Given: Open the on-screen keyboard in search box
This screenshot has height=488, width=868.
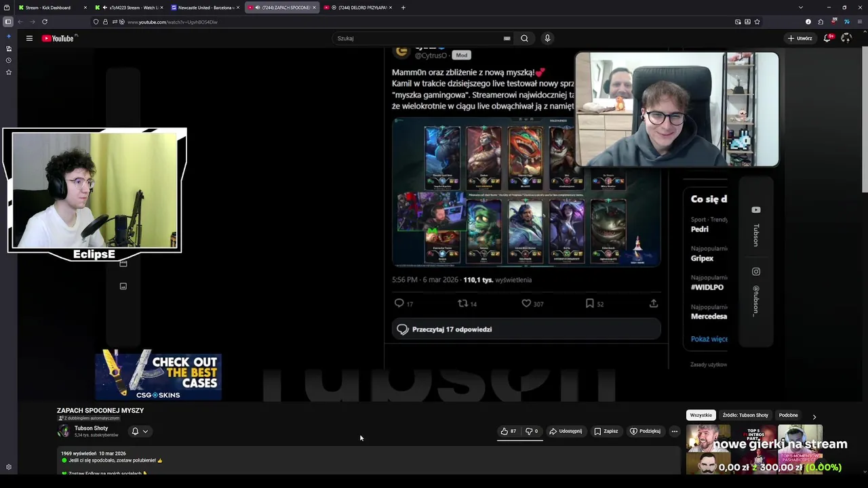Looking at the screenshot, I should pos(507,38).
